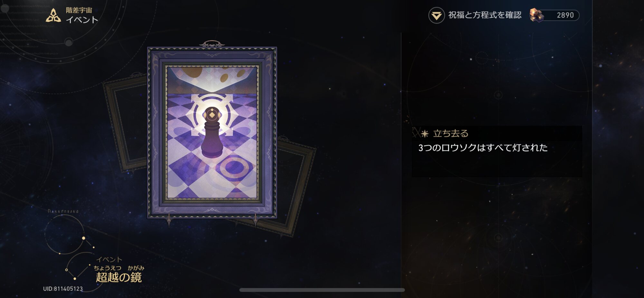Tap the ornate crest atop the painting frame

[x=212, y=44]
